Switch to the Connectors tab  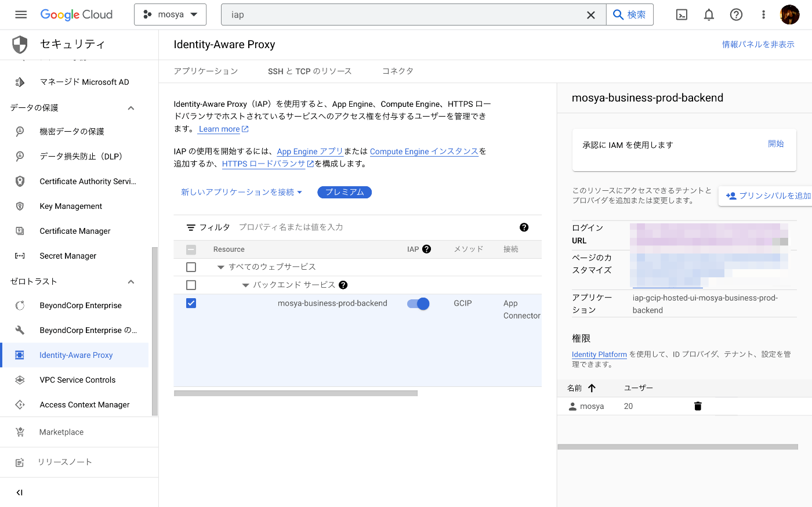click(x=398, y=71)
